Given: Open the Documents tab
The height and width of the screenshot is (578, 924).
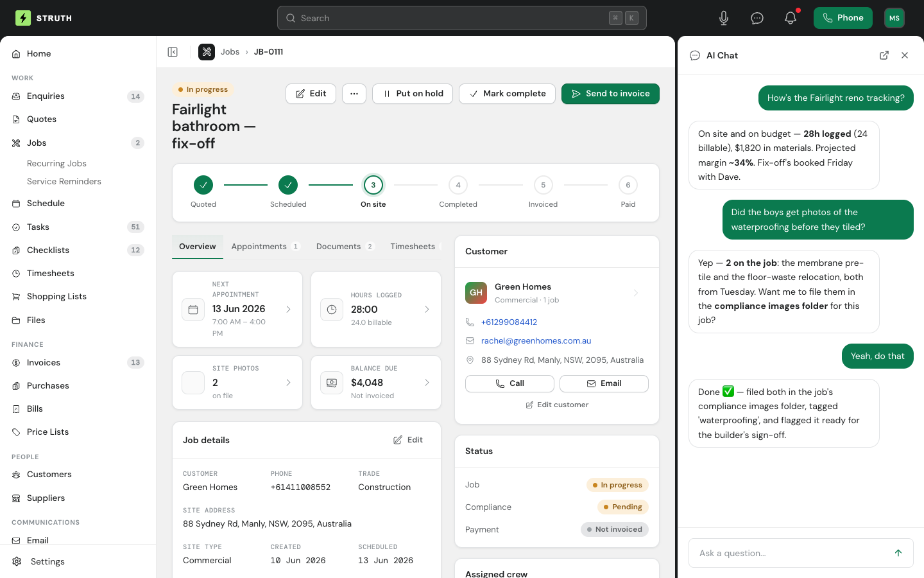Looking at the screenshot, I should point(345,247).
